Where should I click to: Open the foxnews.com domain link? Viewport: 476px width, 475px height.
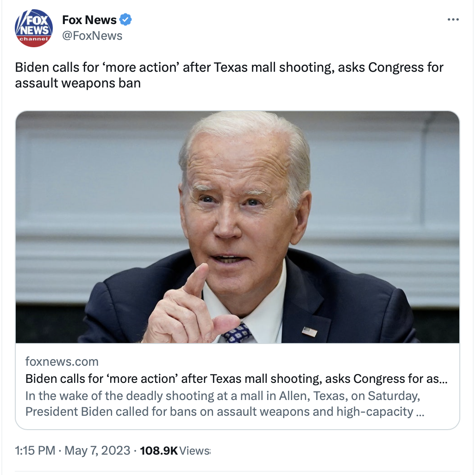point(62,362)
